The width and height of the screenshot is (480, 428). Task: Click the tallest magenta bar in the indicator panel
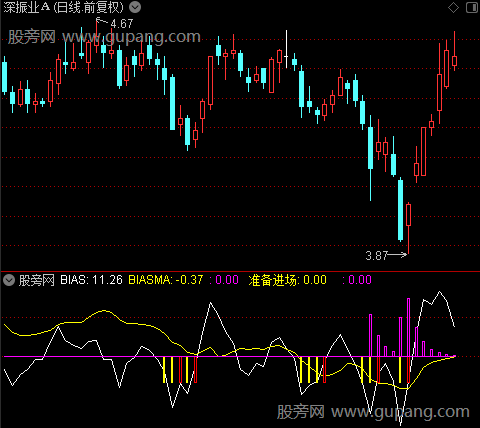[x=408, y=327]
